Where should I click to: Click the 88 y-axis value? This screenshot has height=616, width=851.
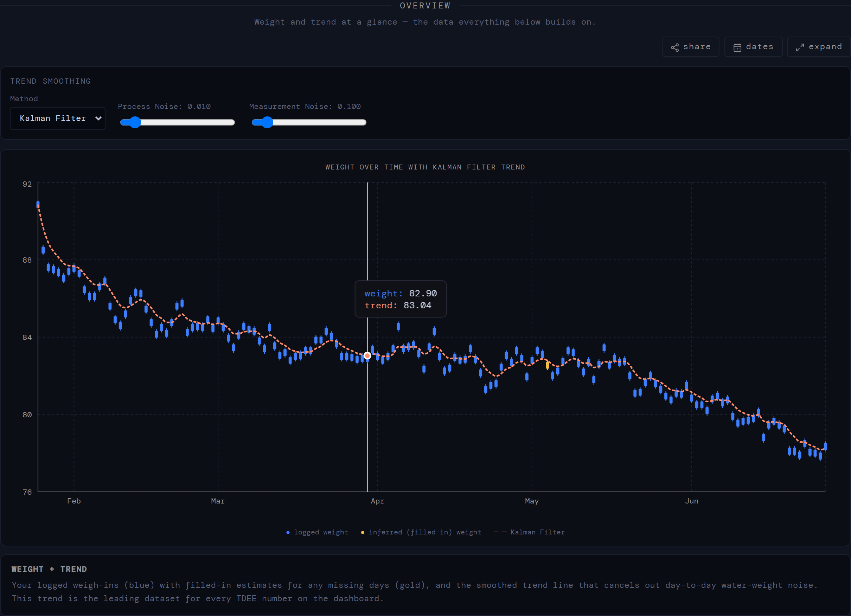pyautogui.click(x=27, y=260)
